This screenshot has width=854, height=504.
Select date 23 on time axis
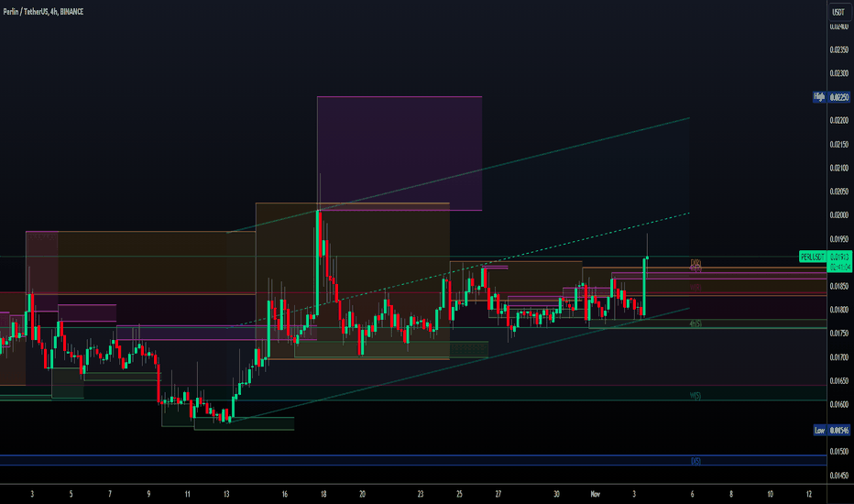click(421, 494)
